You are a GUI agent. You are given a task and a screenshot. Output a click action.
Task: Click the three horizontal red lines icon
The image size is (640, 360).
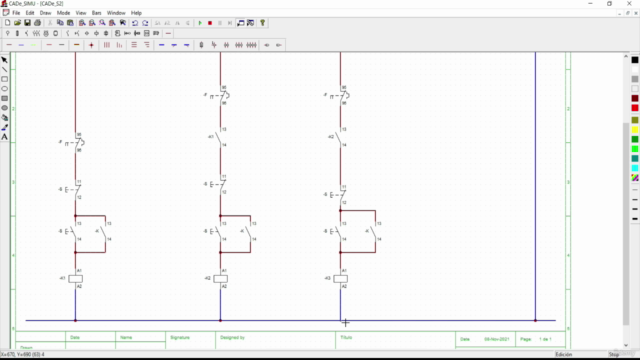pyautogui.click(x=134, y=45)
